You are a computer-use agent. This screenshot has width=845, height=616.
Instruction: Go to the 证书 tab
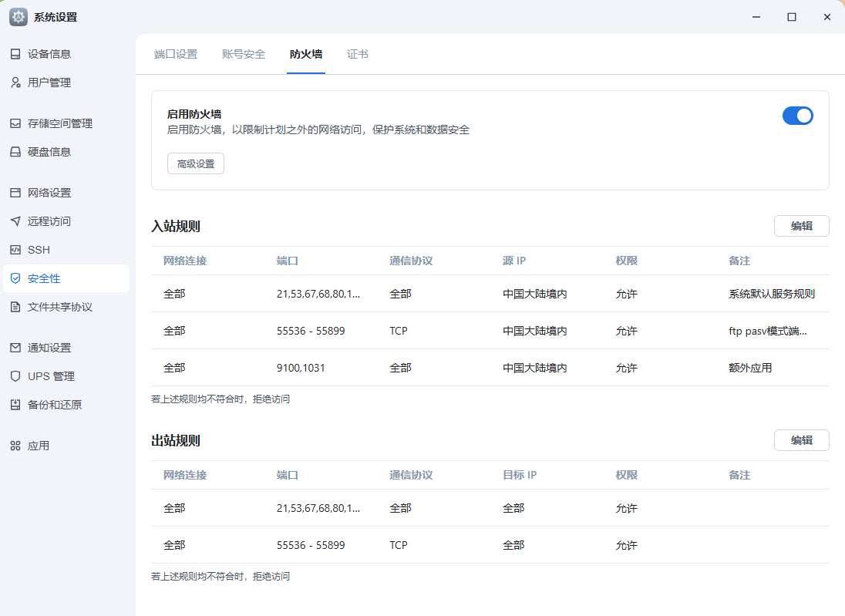[x=357, y=55]
